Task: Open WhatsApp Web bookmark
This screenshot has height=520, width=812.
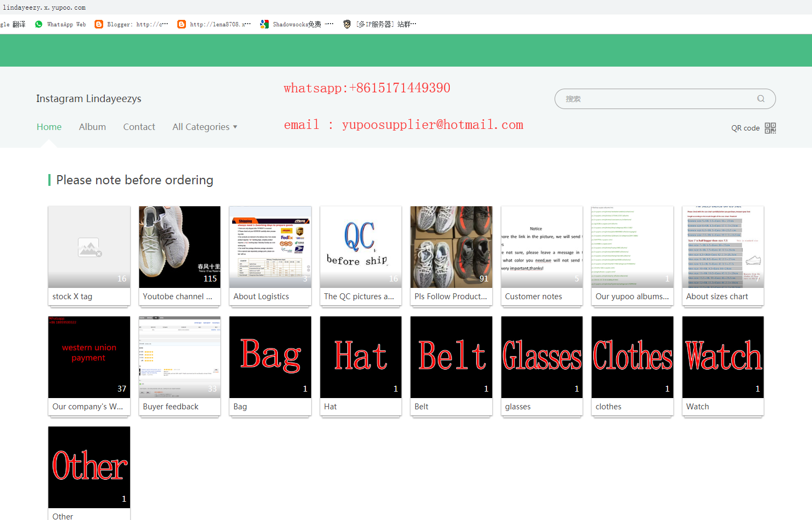Action: point(60,24)
